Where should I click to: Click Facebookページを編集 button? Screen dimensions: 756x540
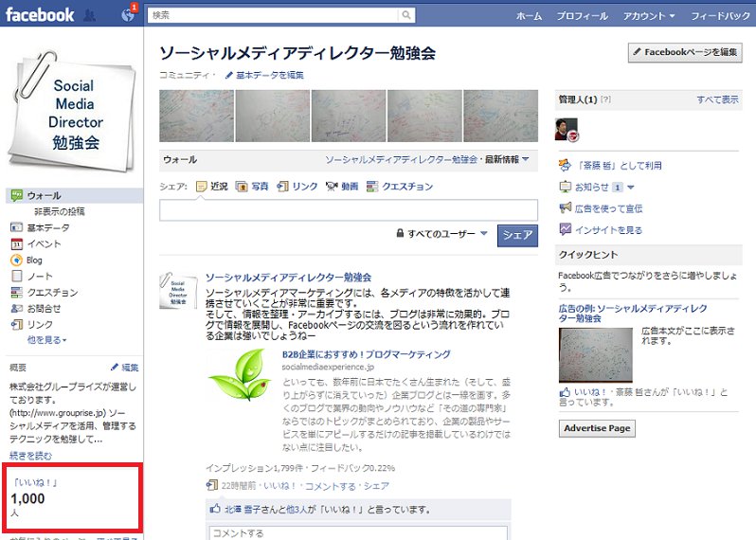685,52
